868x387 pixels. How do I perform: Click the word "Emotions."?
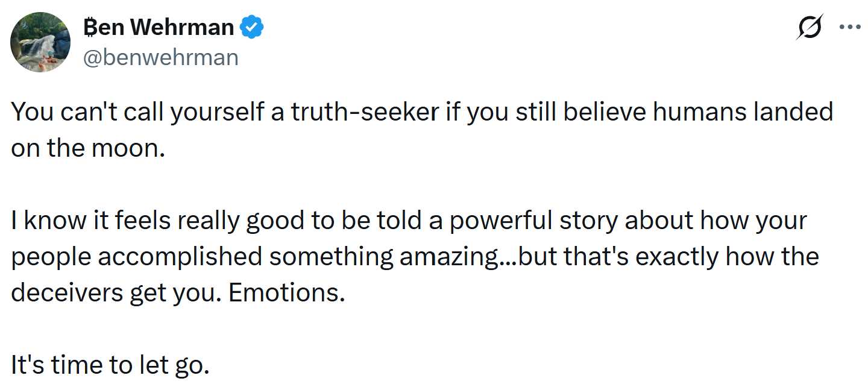click(288, 294)
